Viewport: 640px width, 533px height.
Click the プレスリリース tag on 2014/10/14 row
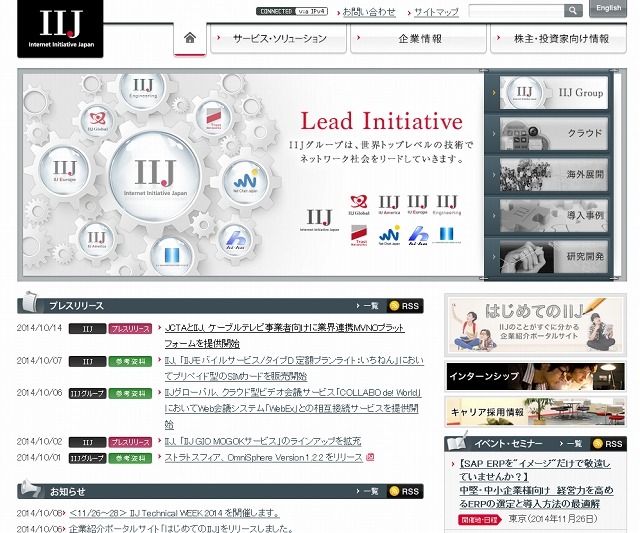tap(130, 329)
